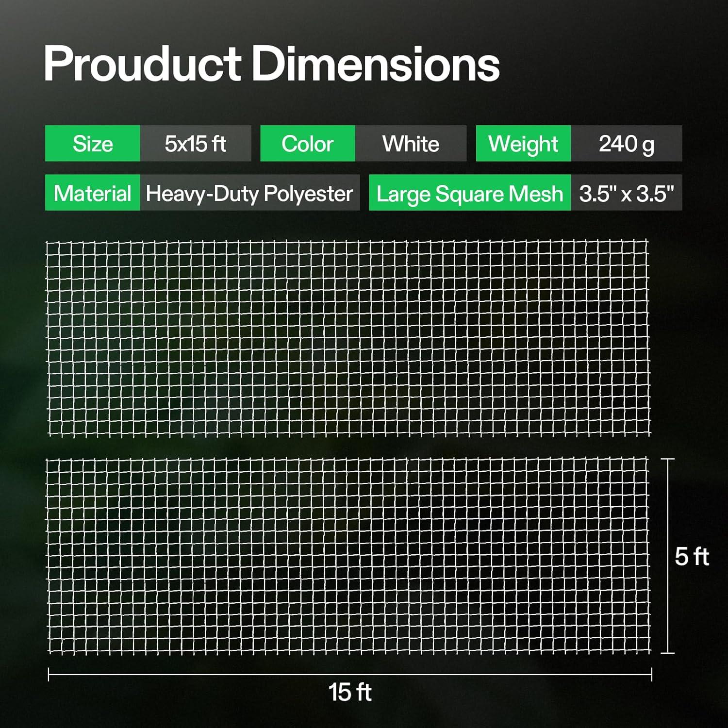Click the 3.5" x 3.5" mesh value
Viewport: 728px width, 728px height.
(x=626, y=193)
